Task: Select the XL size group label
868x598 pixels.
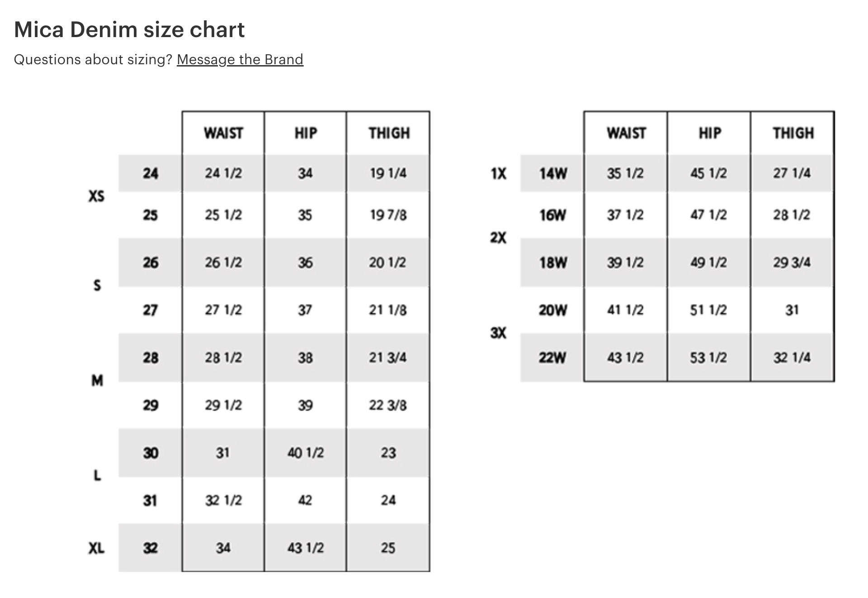Action: tap(96, 548)
